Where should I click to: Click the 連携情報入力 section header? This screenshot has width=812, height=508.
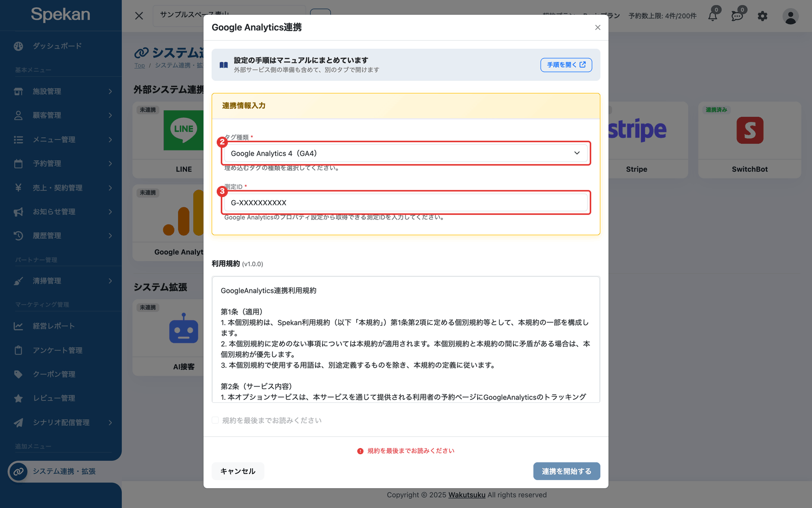(x=406, y=106)
